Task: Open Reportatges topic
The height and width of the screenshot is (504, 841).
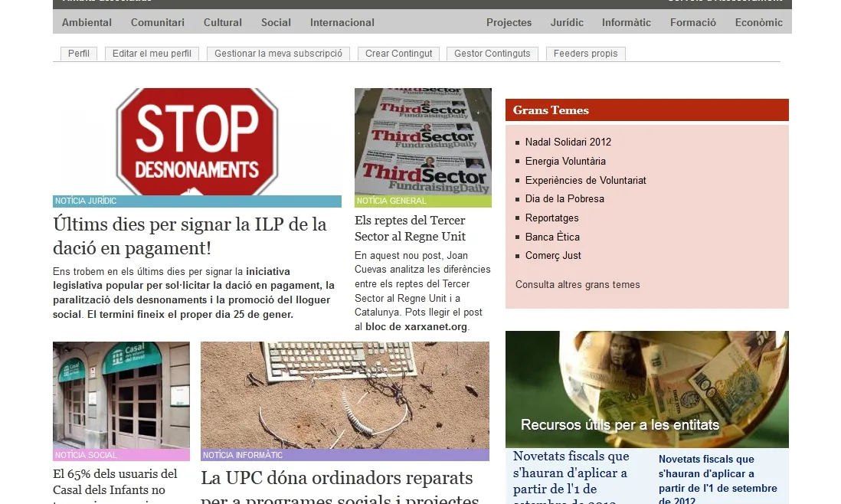Action: [x=552, y=218]
